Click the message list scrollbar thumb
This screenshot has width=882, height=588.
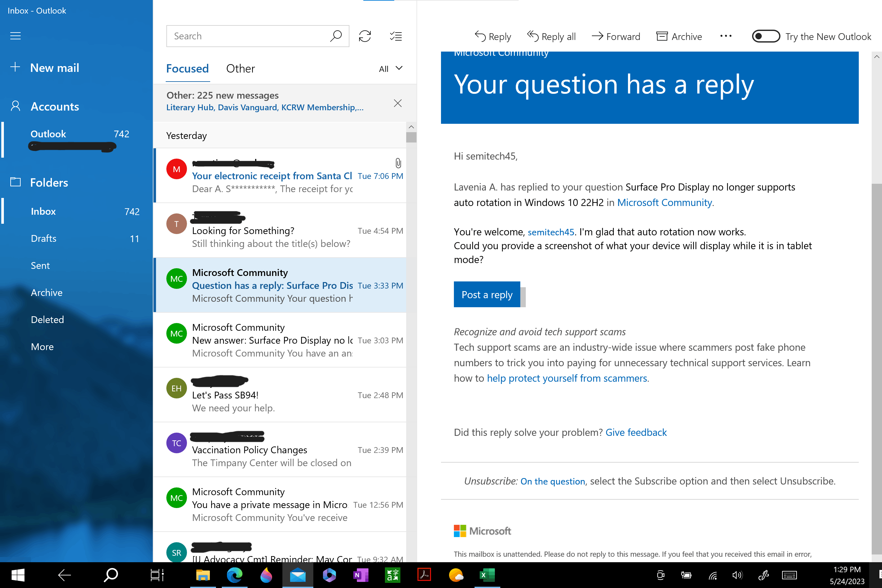tap(411, 137)
